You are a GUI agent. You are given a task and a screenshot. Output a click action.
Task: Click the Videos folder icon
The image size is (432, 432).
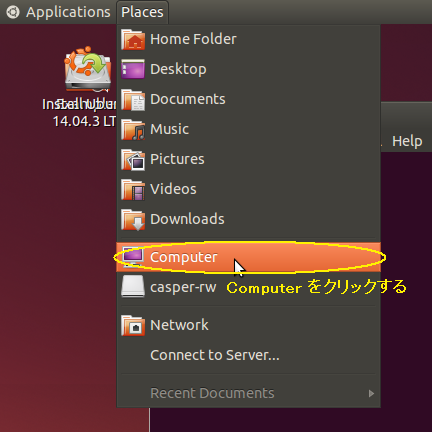click(133, 190)
